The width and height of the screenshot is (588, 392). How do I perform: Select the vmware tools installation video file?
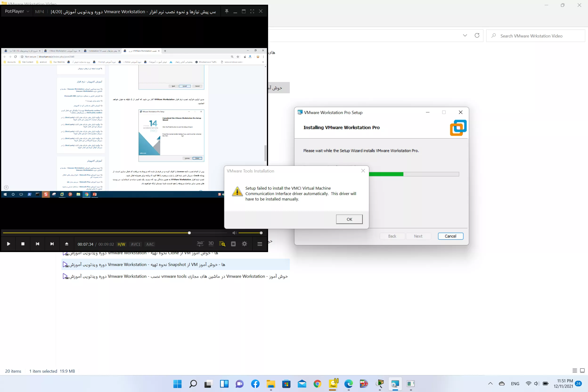click(176, 276)
